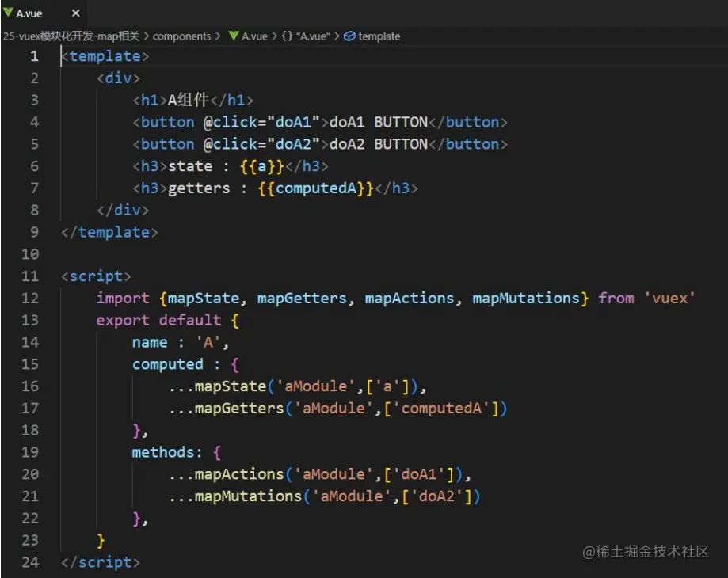Click the closing '</div>' tag

pos(123,210)
